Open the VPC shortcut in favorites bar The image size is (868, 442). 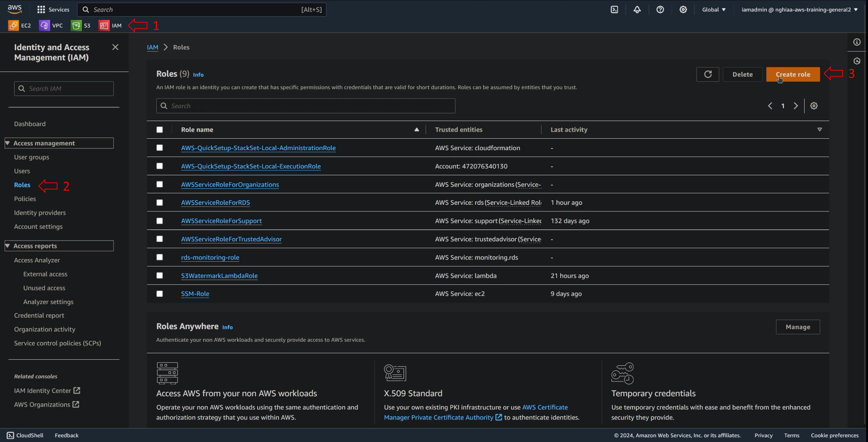pos(51,25)
